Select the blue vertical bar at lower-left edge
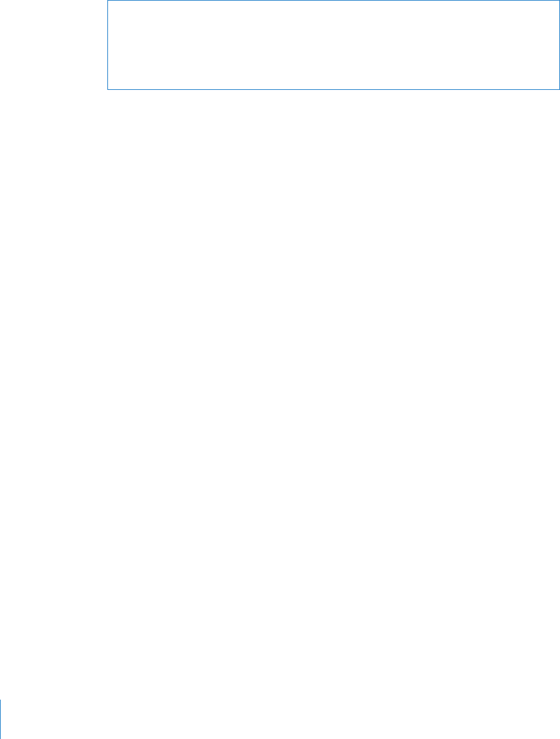Image resolution: width=560 pixels, height=739 pixels. point(1,719)
